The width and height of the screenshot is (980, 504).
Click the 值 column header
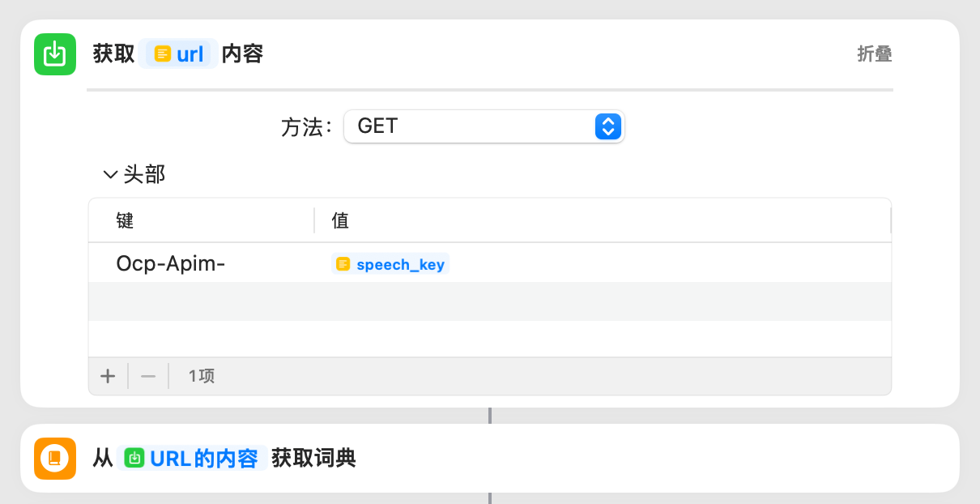click(x=340, y=220)
